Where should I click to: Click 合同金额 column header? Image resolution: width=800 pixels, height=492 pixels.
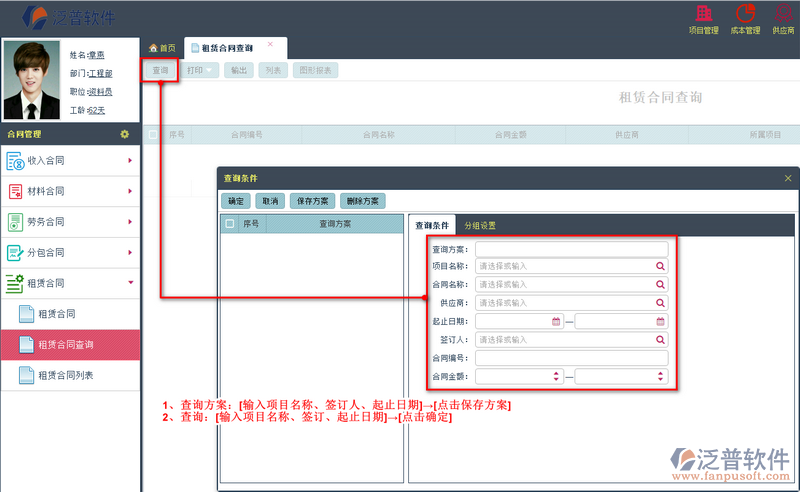coord(511,135)
